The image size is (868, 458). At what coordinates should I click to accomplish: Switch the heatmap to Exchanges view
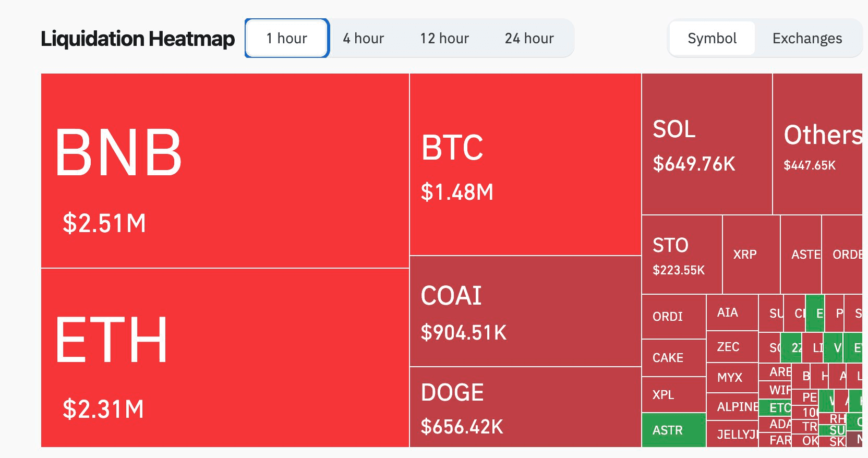(x=807, y=39)
